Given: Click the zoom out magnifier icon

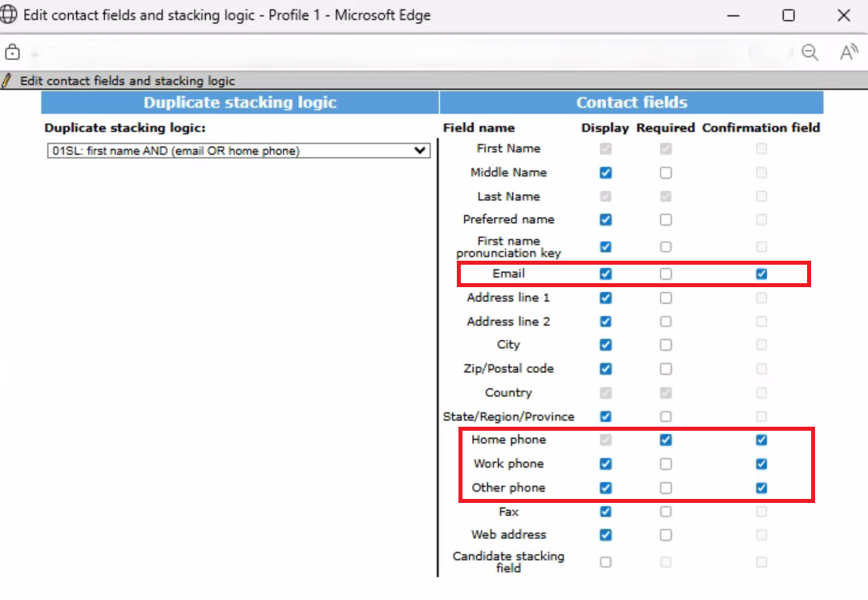Looking at the screenshot, I should [x=810, y=53].
